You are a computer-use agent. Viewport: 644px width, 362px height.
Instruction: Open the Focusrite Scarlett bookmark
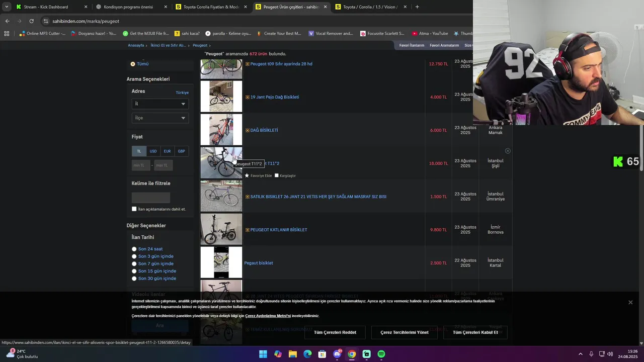pyautogui.click(x=382, y=34)
